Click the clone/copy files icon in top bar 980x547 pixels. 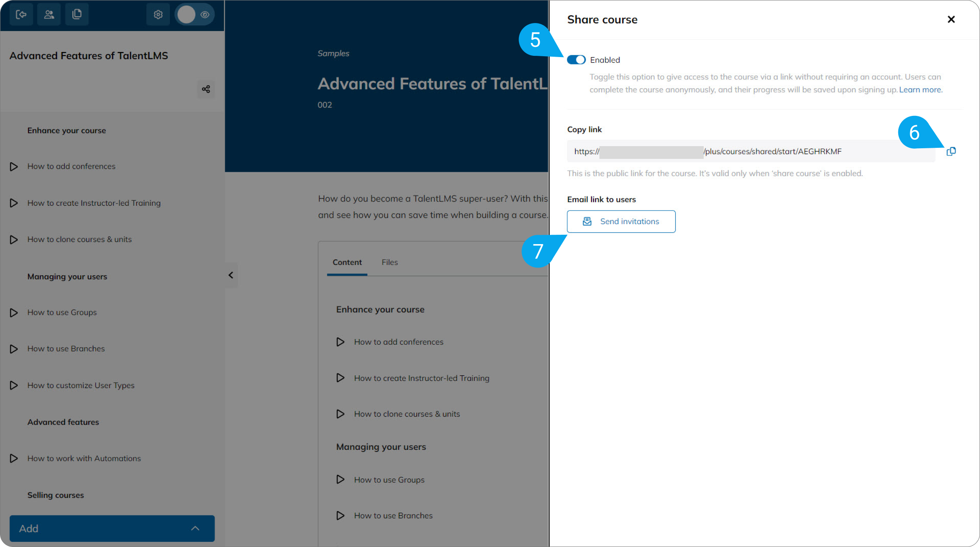pos(77,14)
